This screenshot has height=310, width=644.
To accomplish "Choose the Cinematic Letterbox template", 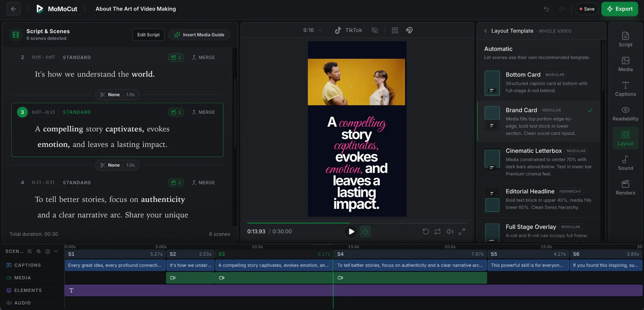I will point(539,162).
